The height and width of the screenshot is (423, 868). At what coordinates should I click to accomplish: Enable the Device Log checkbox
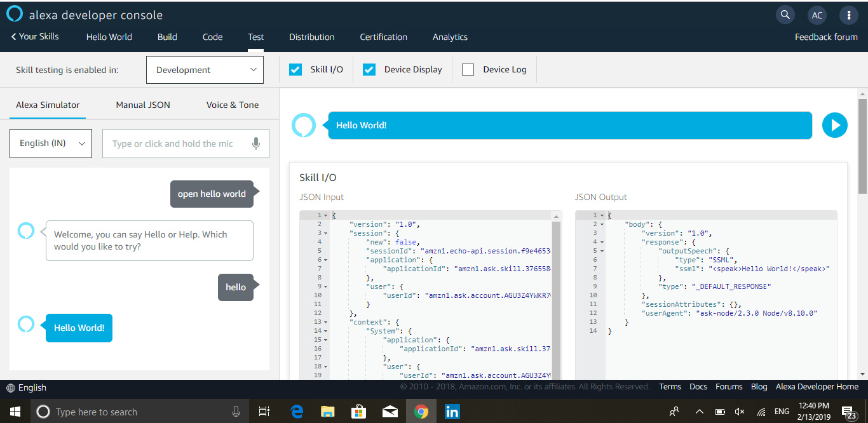[x=468, y=70]
